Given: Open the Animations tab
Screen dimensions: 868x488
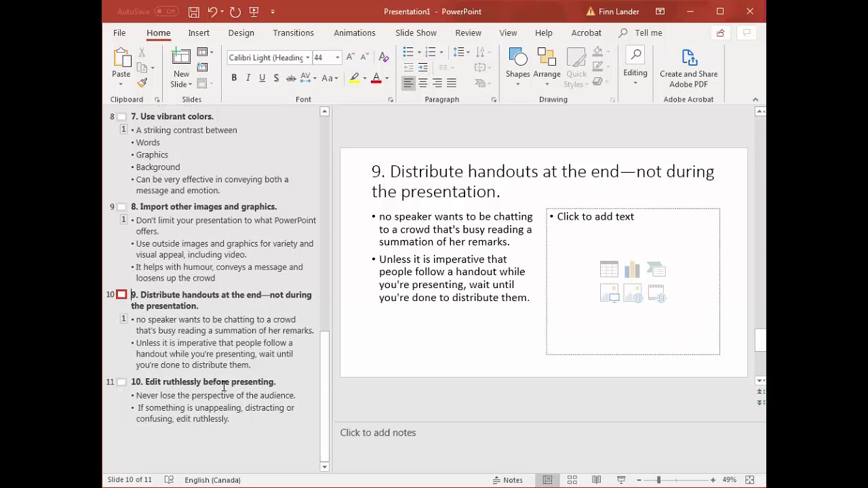Looking at the screenshot, I should 355,33.
